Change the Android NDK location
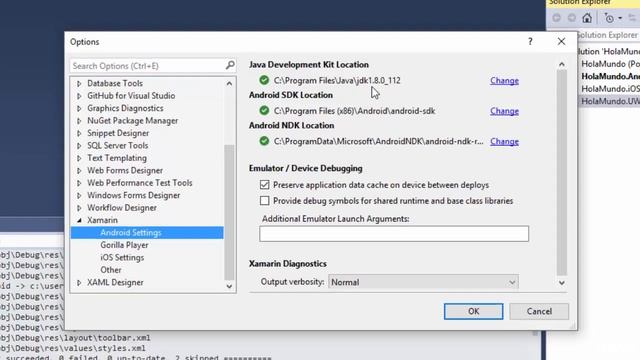 coord(504,142)
